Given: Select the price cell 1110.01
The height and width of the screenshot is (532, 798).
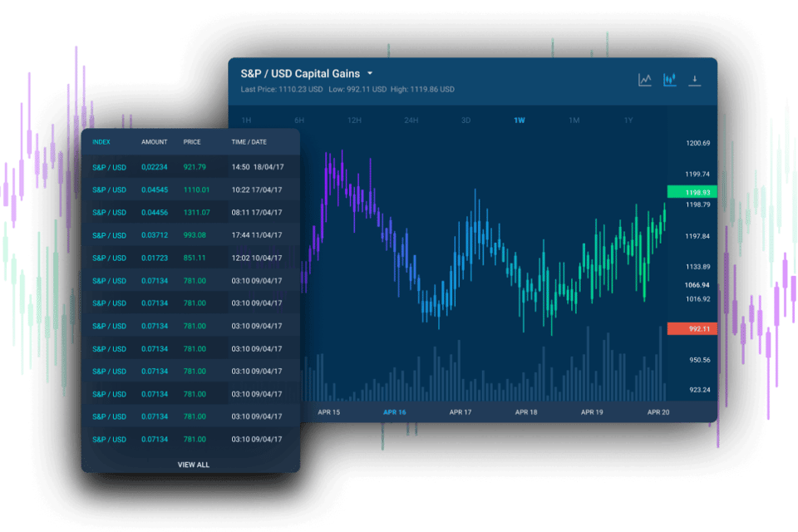Looking at the screenshot, I should 196,190.
